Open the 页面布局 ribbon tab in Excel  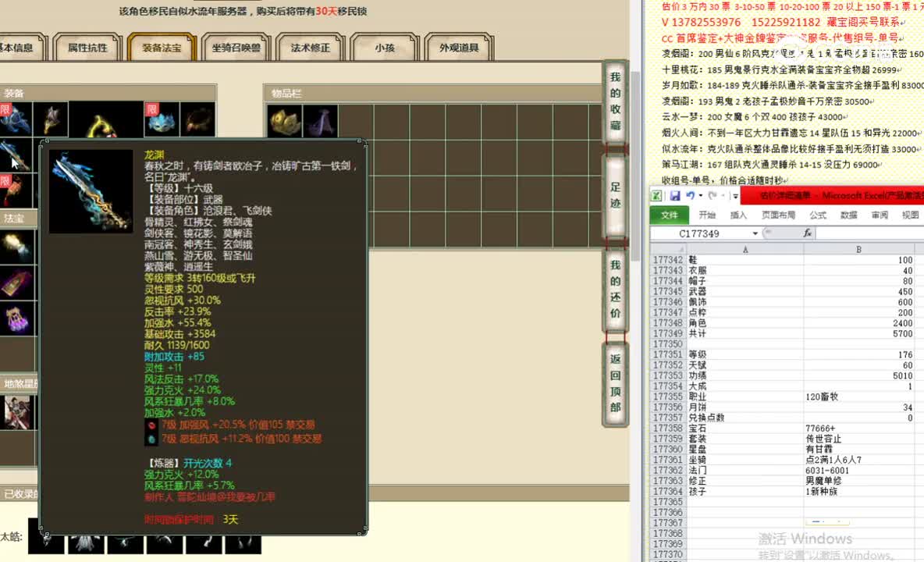(x=778, y=215)
